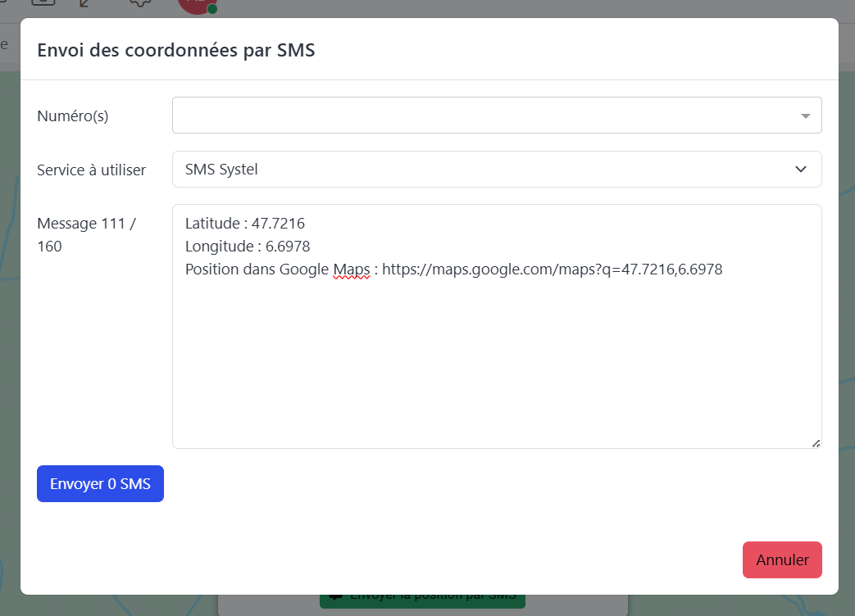The height and width of the screenshot is (616, 855).
Task: Cancel the dialog with Annuler
Action: (782, 560)
